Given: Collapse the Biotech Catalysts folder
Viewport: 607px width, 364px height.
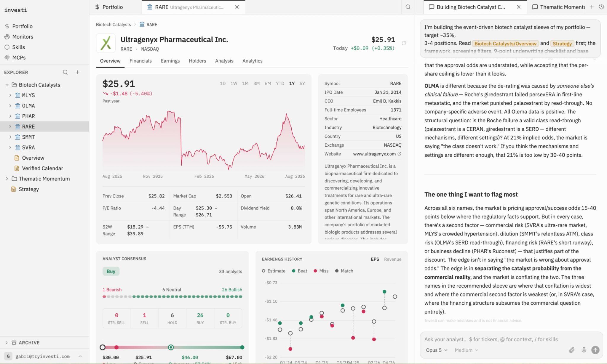Looking at the screenshot, I should click(7, 85).
